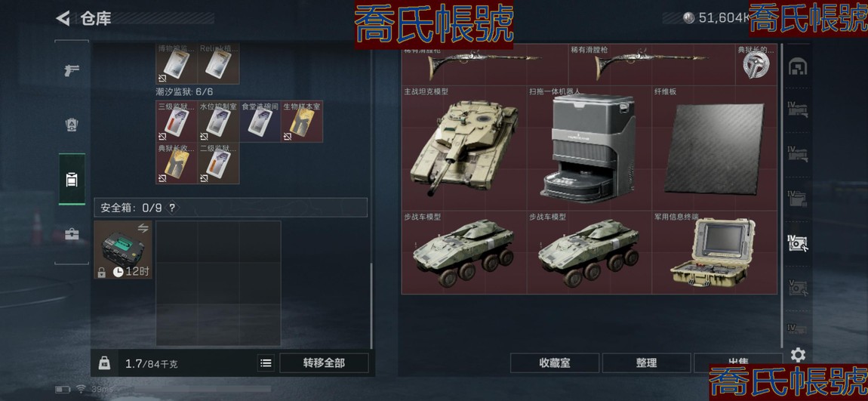Click the currency coin icon beside 51,604K
The height and width of the screenshot is (401, 868).
[x=688, y=18]
